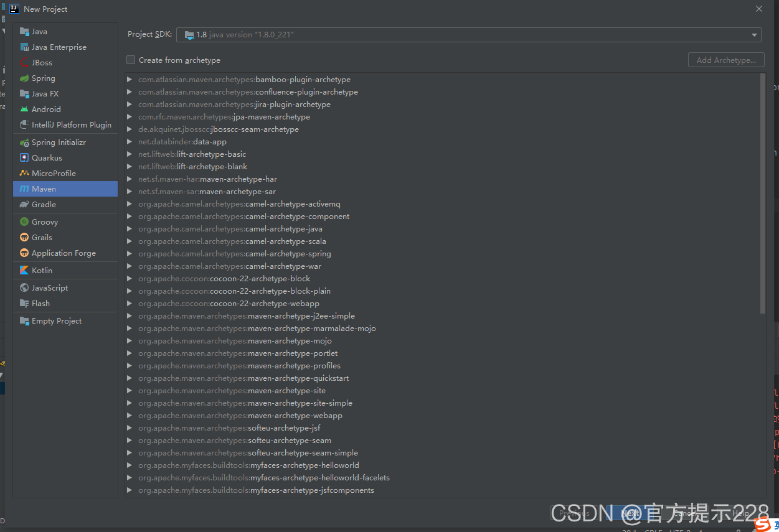Expand lift-archetype-basic node
Viewport: 779px width, 532px height.
click(130, 154)
